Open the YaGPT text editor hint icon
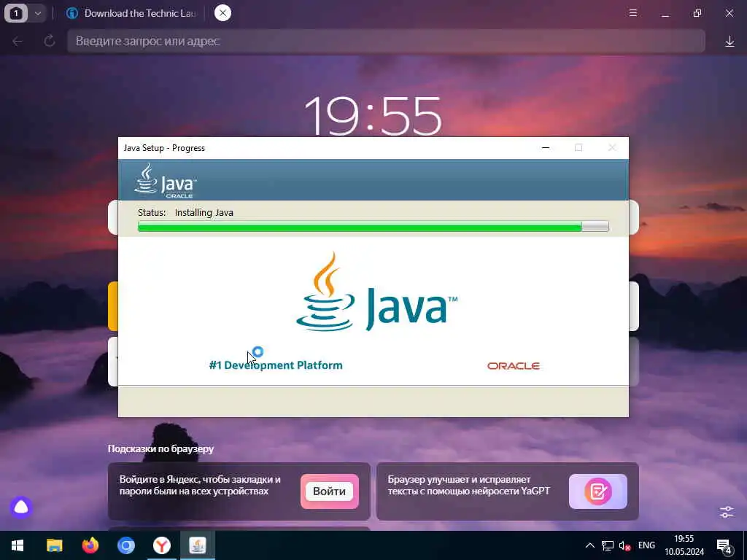The height and width of the screenshot is (560, 747). pyautogui.click(x=598, y=491)
